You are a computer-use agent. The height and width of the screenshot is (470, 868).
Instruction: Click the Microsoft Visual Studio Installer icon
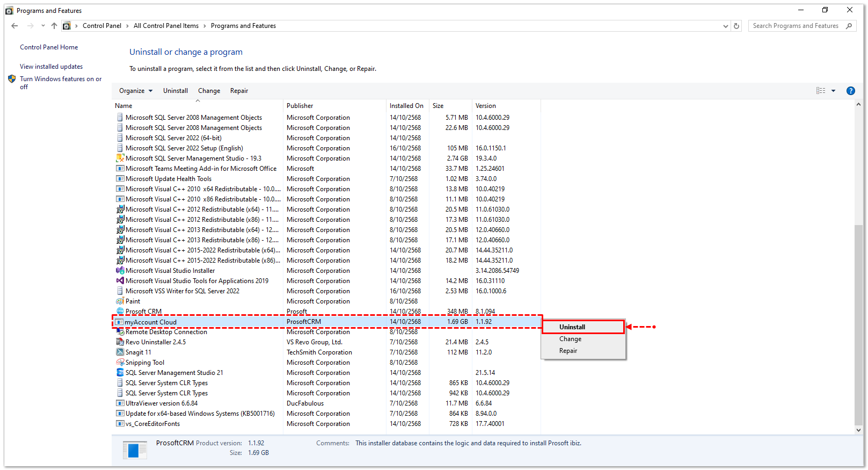pos(120,271)
